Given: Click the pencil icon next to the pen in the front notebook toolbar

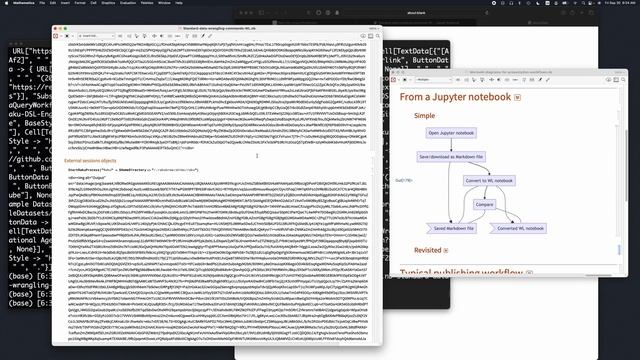Looking at the screenshot, I should pos(210,36).
